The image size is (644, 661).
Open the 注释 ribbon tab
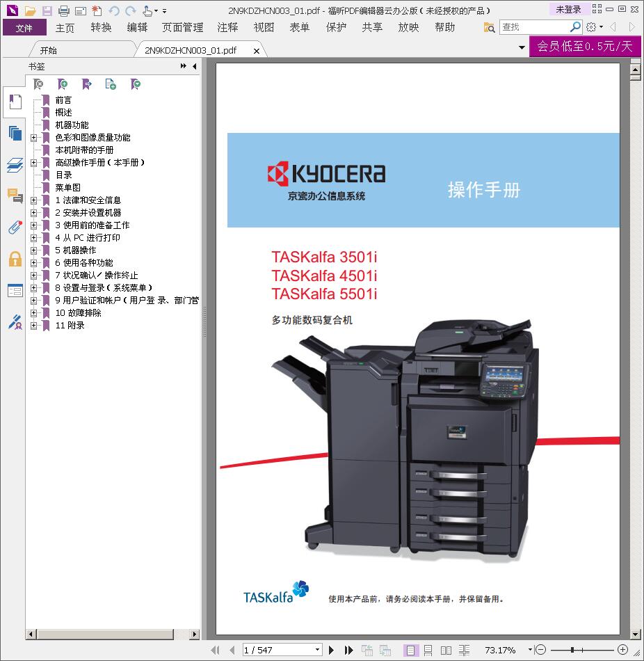pyautogui.click(x=227, y=28)
